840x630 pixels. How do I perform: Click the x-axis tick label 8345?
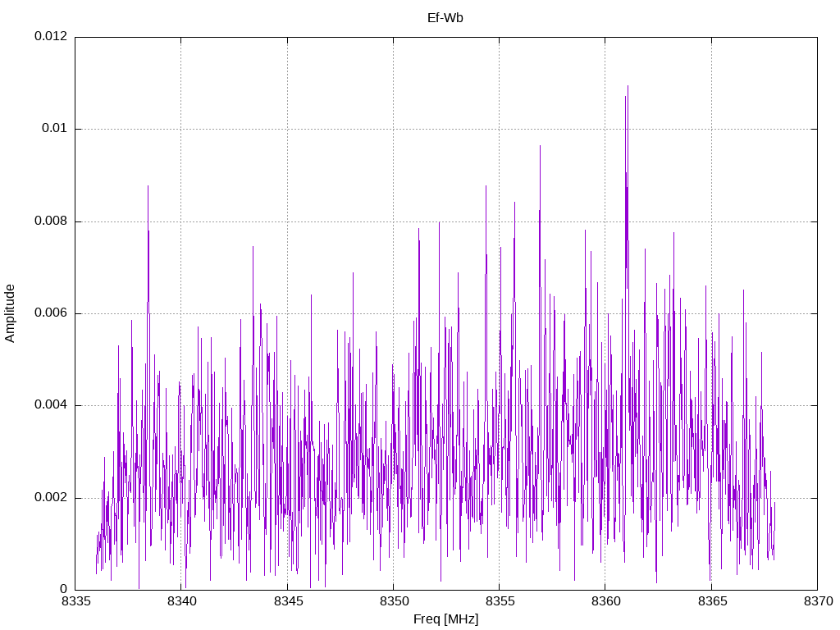pyautogui.click(x=288, y=601)
